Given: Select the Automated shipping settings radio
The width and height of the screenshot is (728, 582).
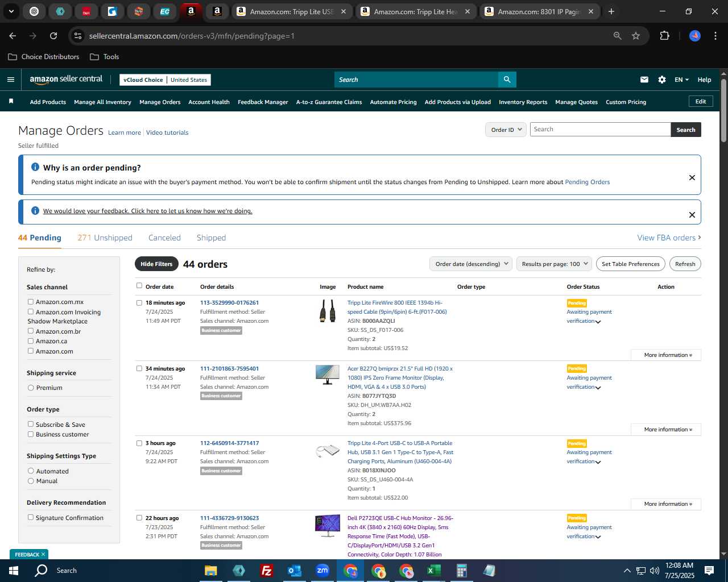Looking at the screenshot, I should (x=31, y=471).
